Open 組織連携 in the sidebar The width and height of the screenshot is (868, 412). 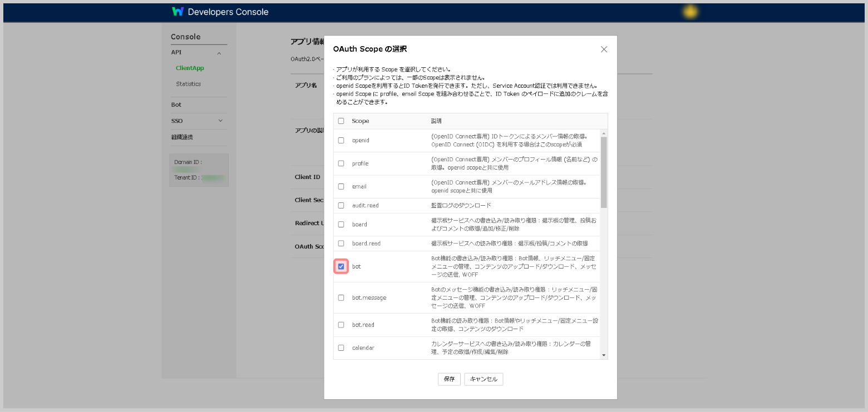tap(182, 137)
